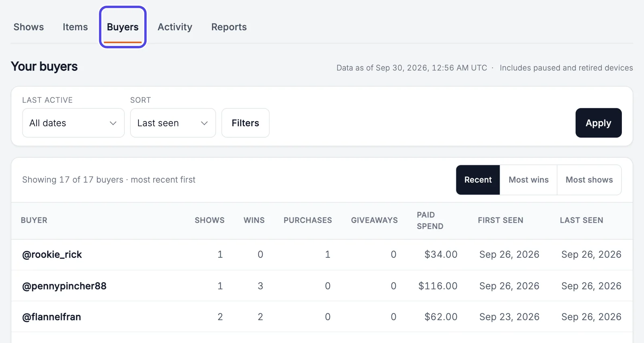Click @rookie_rick's last seen Sep 26, 2026
644x343 pixels.
pyautogui.click(x=591, y=254)
